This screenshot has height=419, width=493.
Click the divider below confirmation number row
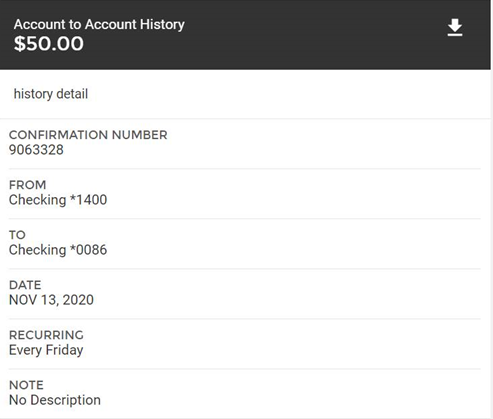(245, 169)
